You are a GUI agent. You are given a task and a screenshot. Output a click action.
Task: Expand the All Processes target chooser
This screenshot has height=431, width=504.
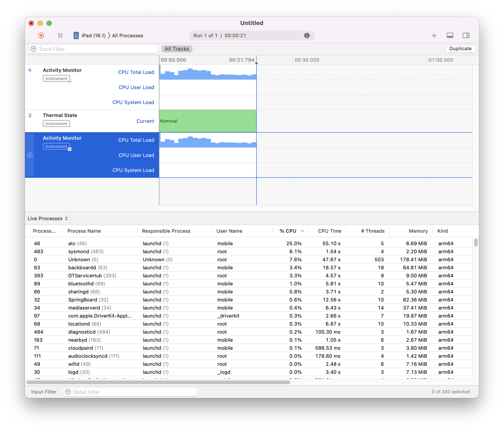[x=128, y=36]
